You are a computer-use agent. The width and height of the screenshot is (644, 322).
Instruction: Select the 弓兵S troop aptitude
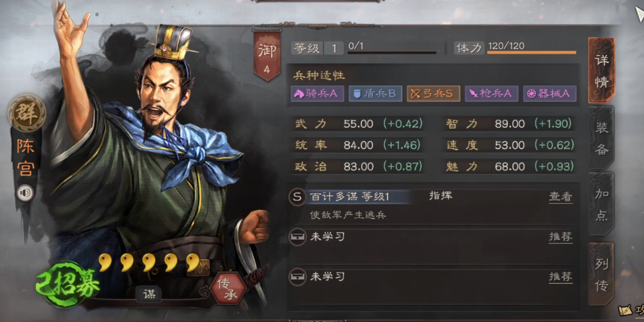coord(433,93)
